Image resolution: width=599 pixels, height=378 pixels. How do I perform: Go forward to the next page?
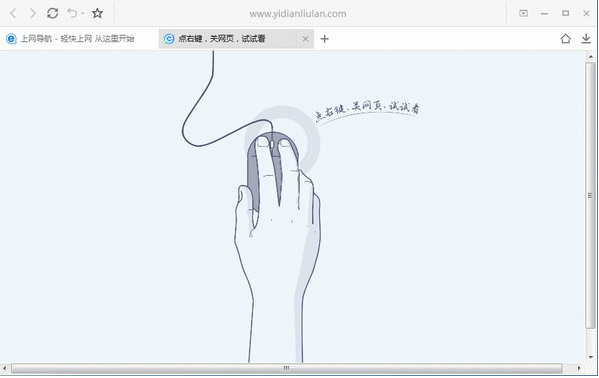pos(33,13)
